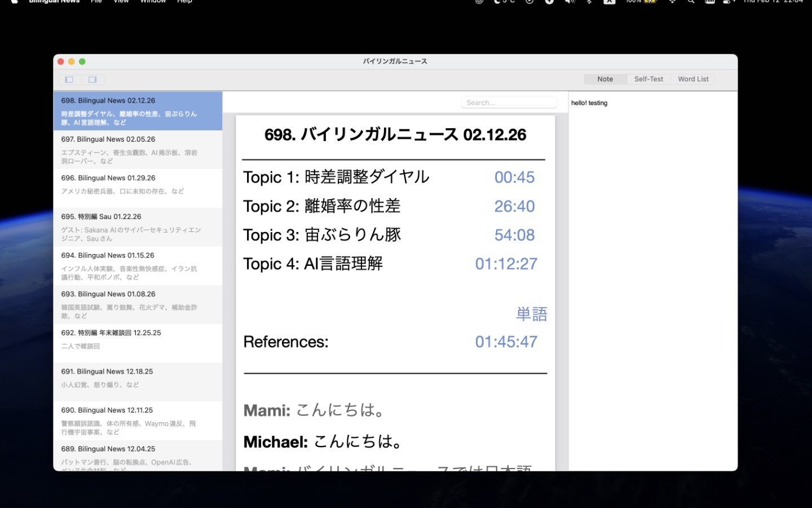Open episode 693 Bilingual News 01.08.26

coord(138,304)
